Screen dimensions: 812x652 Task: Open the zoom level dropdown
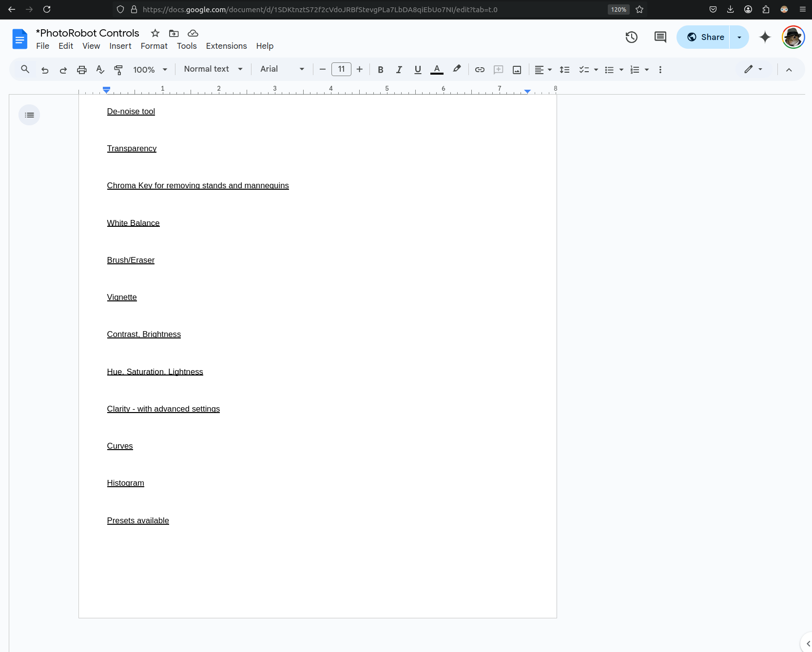150,70
